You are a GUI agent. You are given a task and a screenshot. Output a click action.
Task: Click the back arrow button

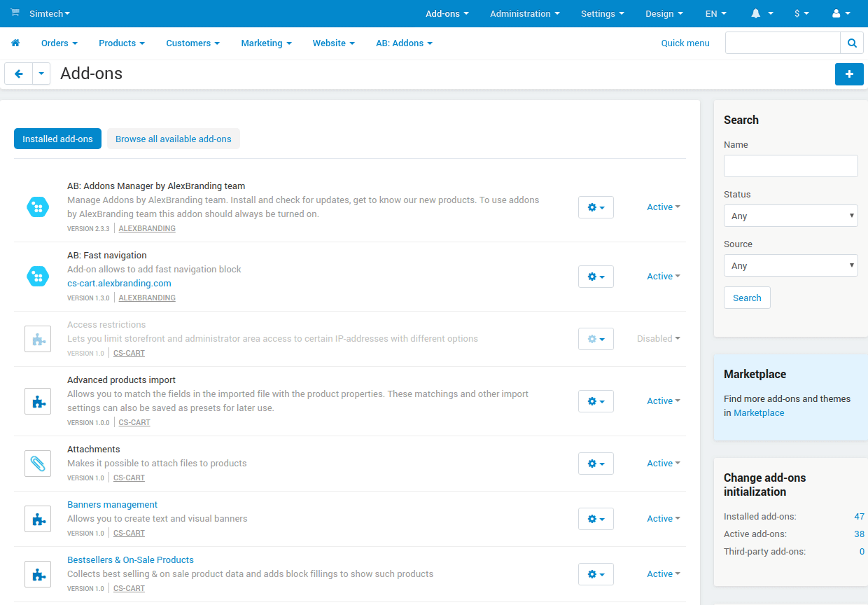19,74
